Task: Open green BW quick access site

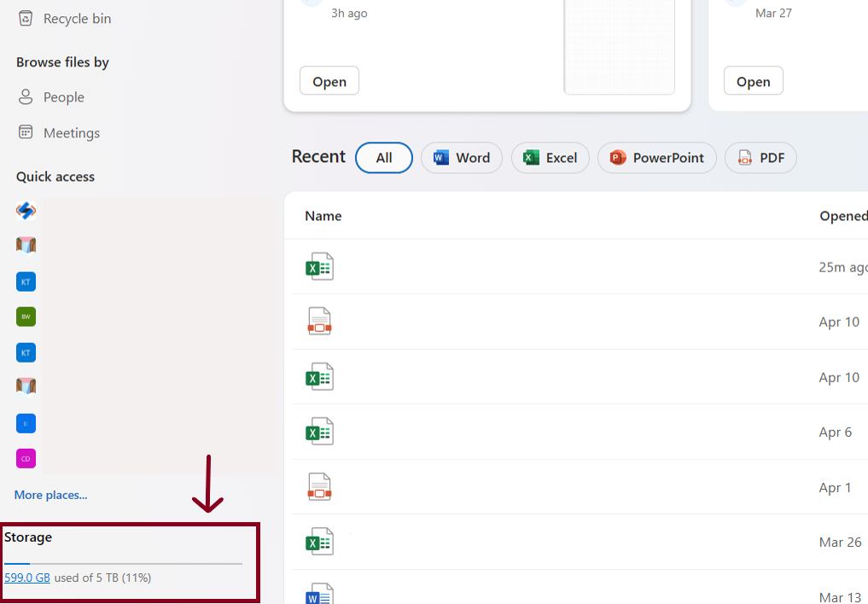Action: tap(26, 317)
